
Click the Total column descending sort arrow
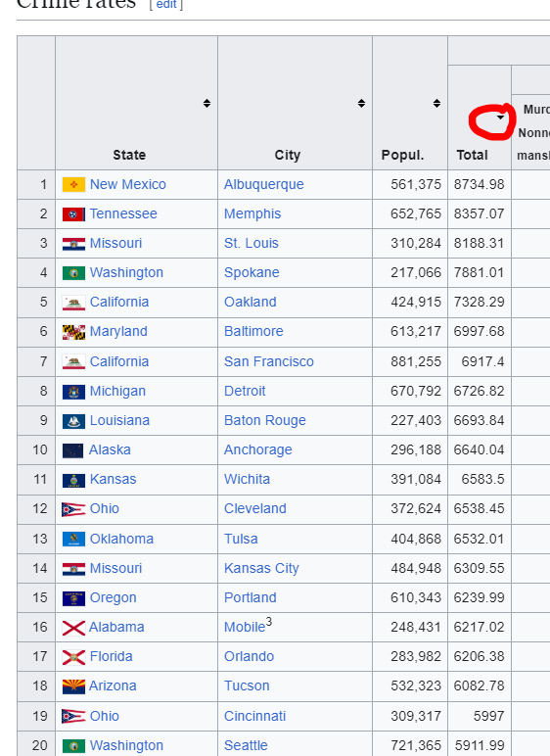coord(500,118)
